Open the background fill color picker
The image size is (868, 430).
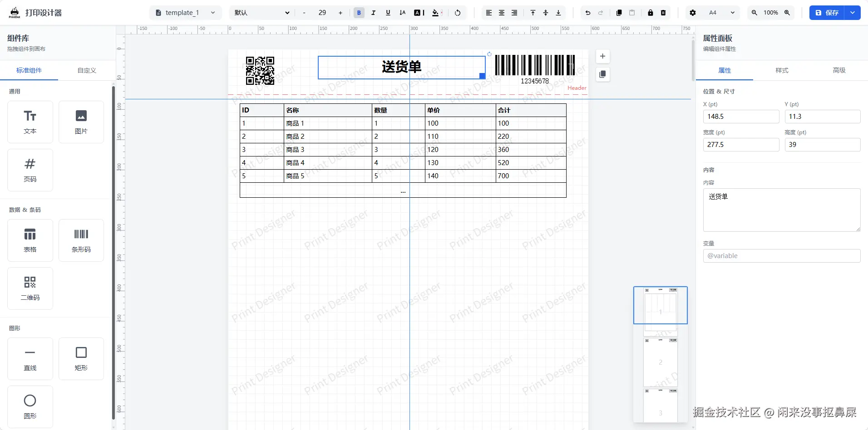coord(437,13)
